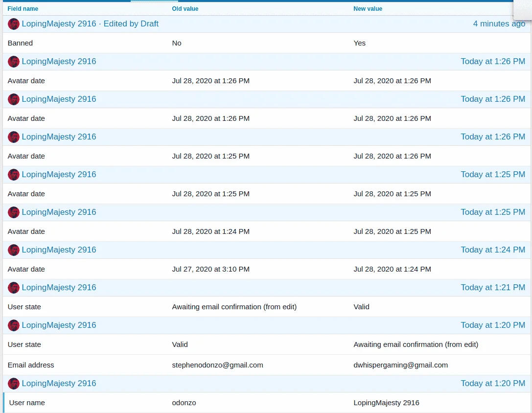Select 'Valid' in the Old value column

coord(180,344)
